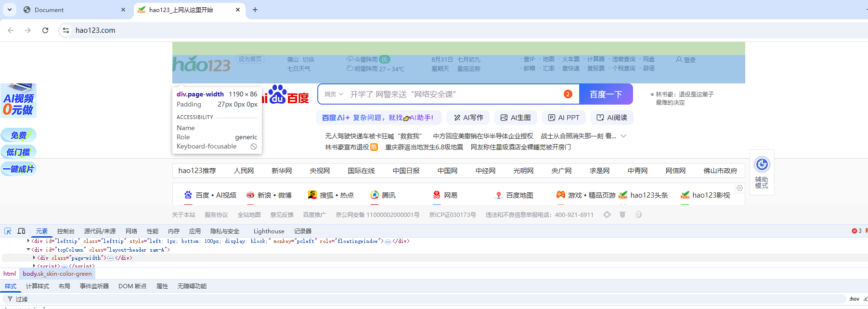Switch to the 源代码/来源 DevTools tab
Image resolution: width=868 pixels, height=309 pixels.
pos(100,231)
